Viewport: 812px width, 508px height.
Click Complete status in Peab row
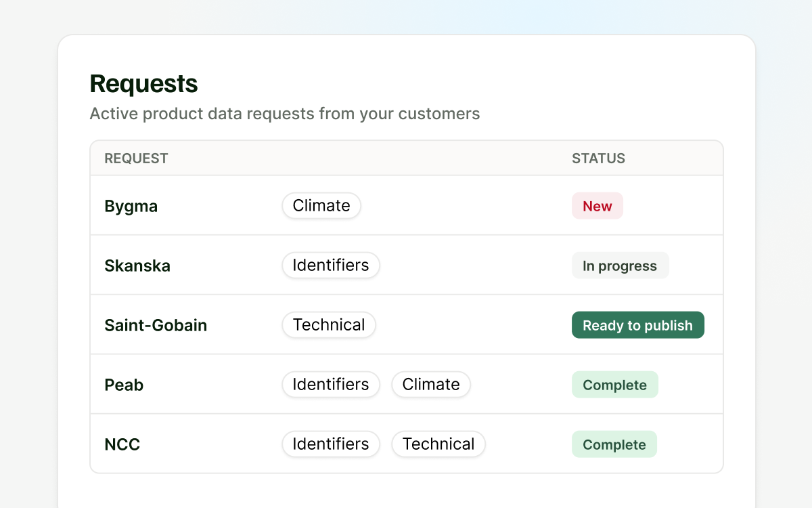click(x=615, y=385)
